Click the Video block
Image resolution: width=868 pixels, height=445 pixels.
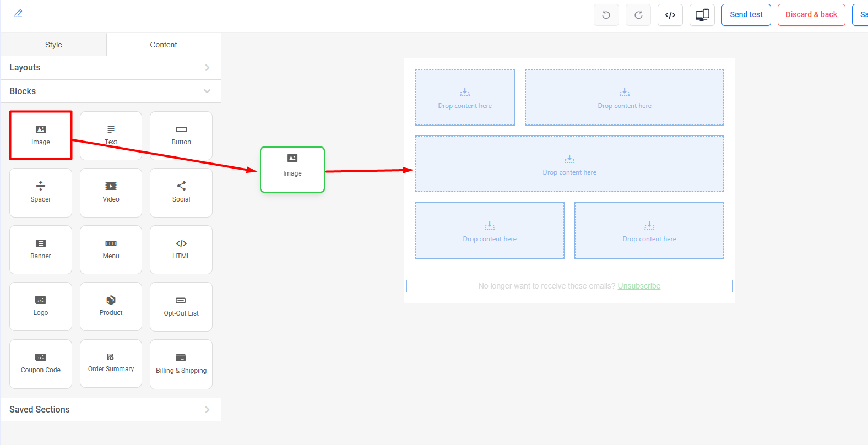[x=111, y=192]
